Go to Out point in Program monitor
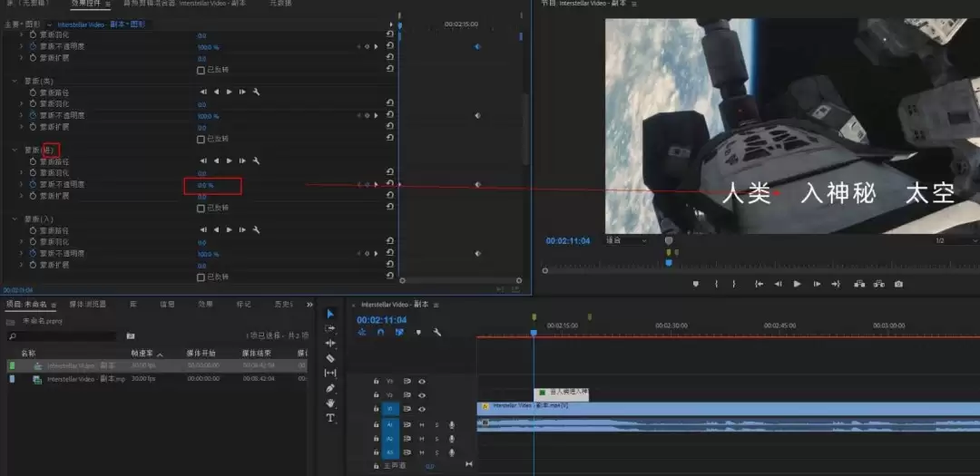This screenshot has width=980, height=476. [836, 284]
